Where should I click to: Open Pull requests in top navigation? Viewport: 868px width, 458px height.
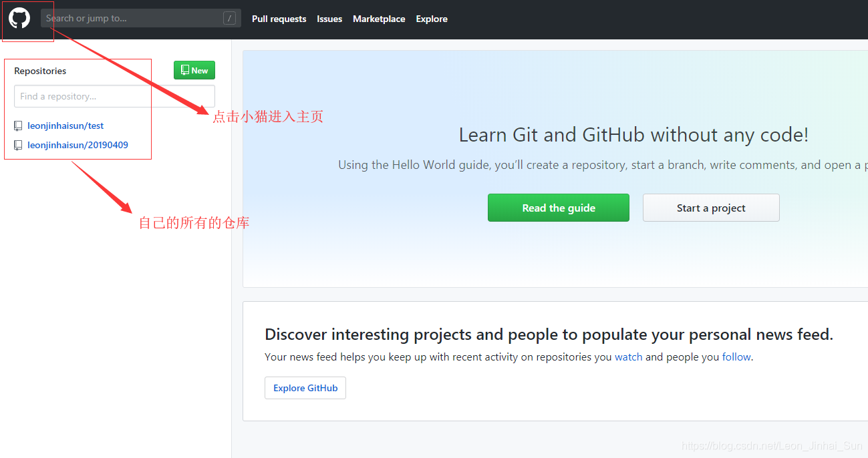tap(279, 19)
